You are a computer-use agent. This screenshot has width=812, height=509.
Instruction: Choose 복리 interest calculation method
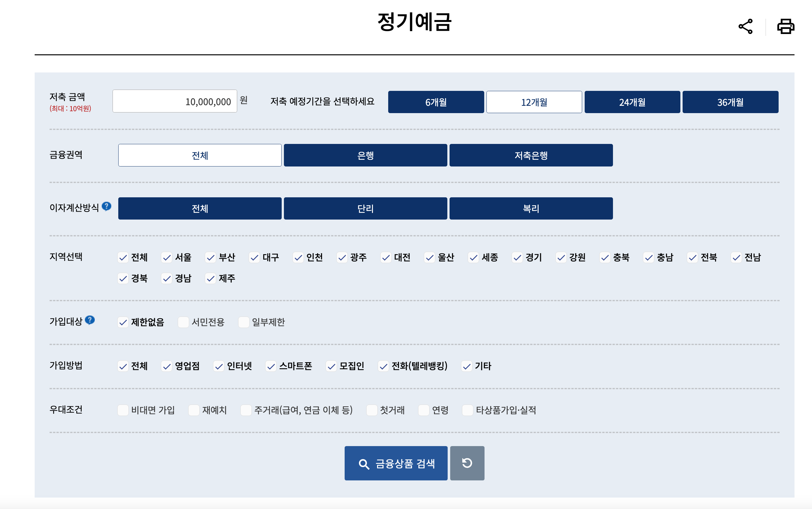pos(531,208)
